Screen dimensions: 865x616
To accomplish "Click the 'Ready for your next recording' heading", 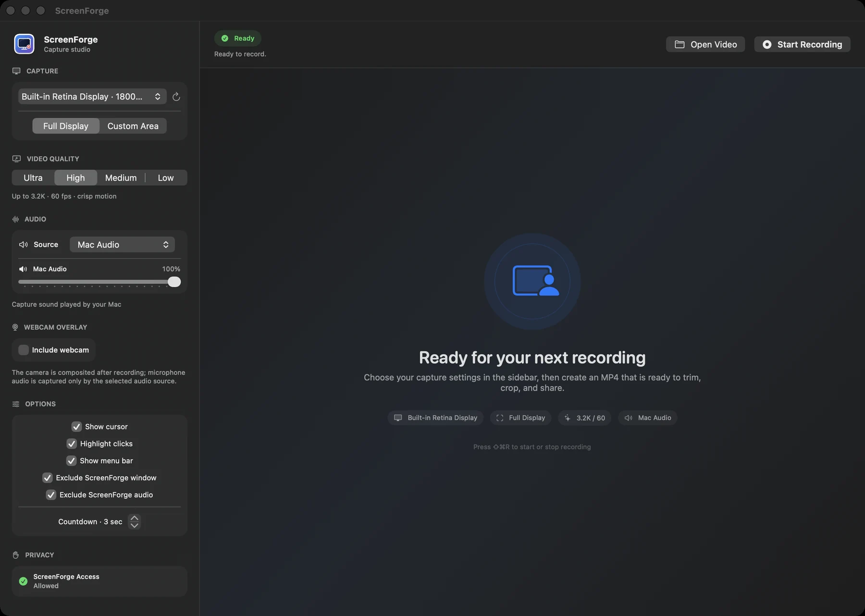I will (x=532, y=357).
